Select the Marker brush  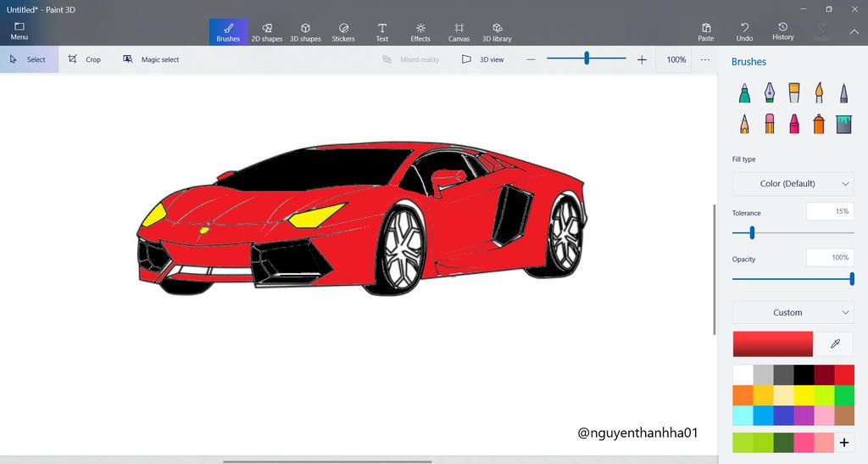coord(744,93)
